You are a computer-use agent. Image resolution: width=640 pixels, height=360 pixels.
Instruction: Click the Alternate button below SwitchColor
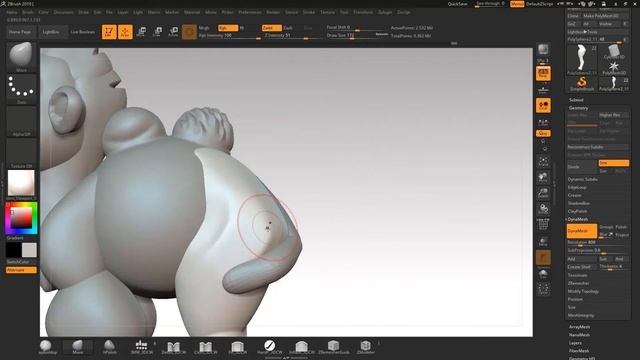[21, 270]
